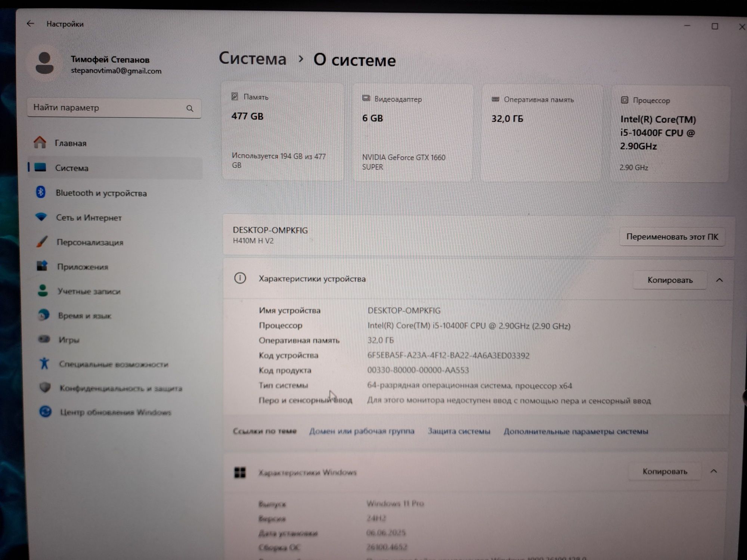Collapse Характеристики устройства section

[x=719, y=280]
